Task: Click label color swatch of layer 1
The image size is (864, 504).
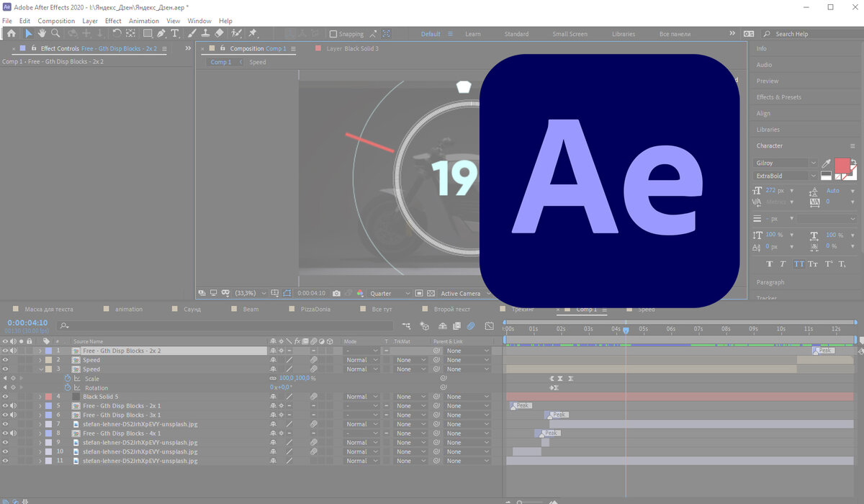Action: point(48,351)
